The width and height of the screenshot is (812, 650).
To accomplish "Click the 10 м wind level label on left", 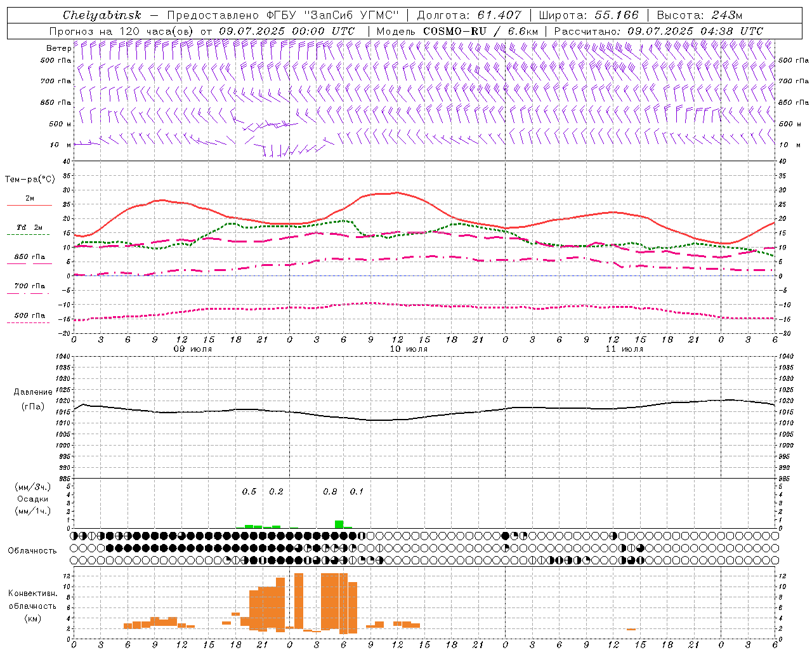I will (61, 145).
